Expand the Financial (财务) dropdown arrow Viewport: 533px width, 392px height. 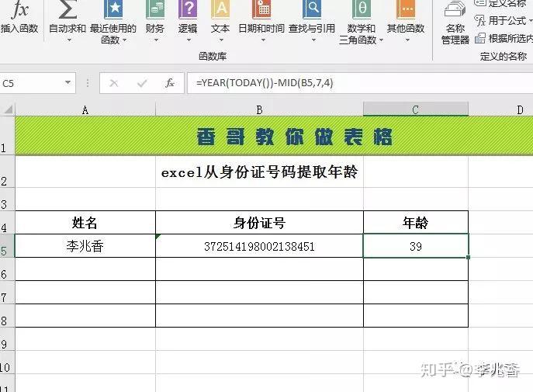(x=156, y=40)
